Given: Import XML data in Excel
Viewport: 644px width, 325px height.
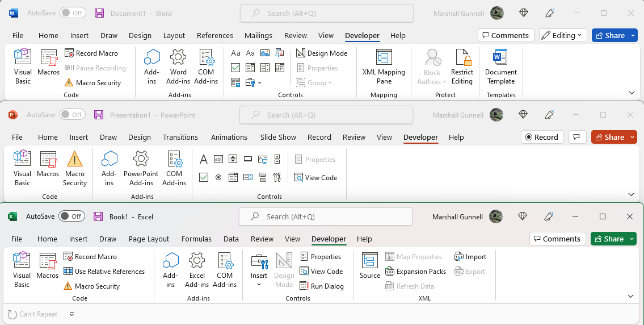Looking at the screenshot, I should (470, 257).
